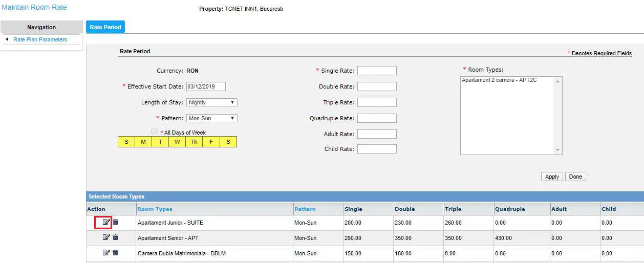Click the Child Rate input field

(377, 149)
